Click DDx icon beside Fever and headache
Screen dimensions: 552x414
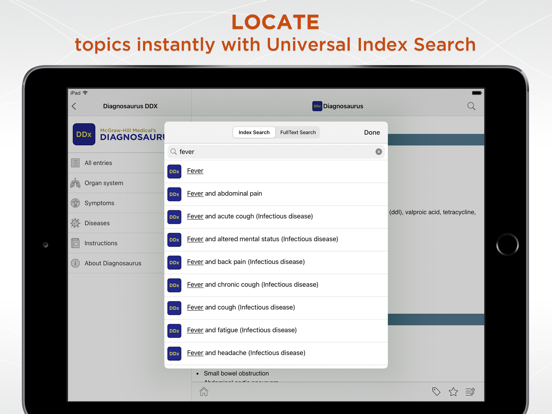click(174, 353)
